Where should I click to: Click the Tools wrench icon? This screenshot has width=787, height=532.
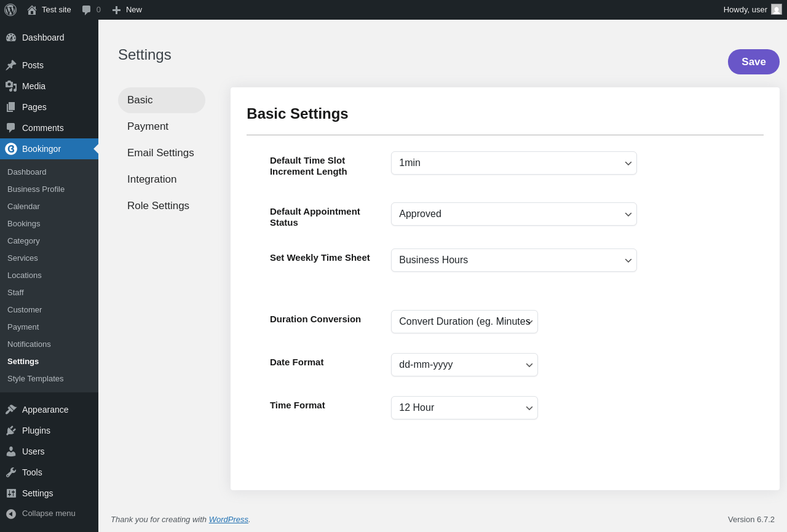coord(11,472)
